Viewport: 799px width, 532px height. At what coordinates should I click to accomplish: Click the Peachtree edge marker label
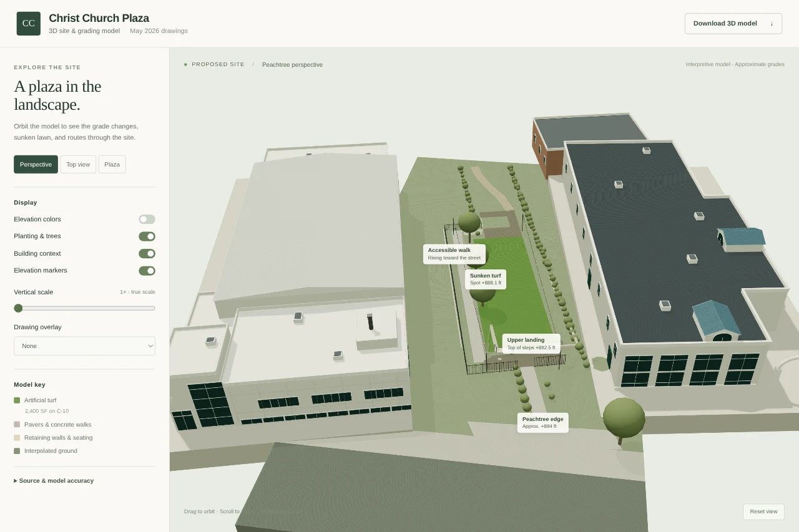tap(543, 423)
